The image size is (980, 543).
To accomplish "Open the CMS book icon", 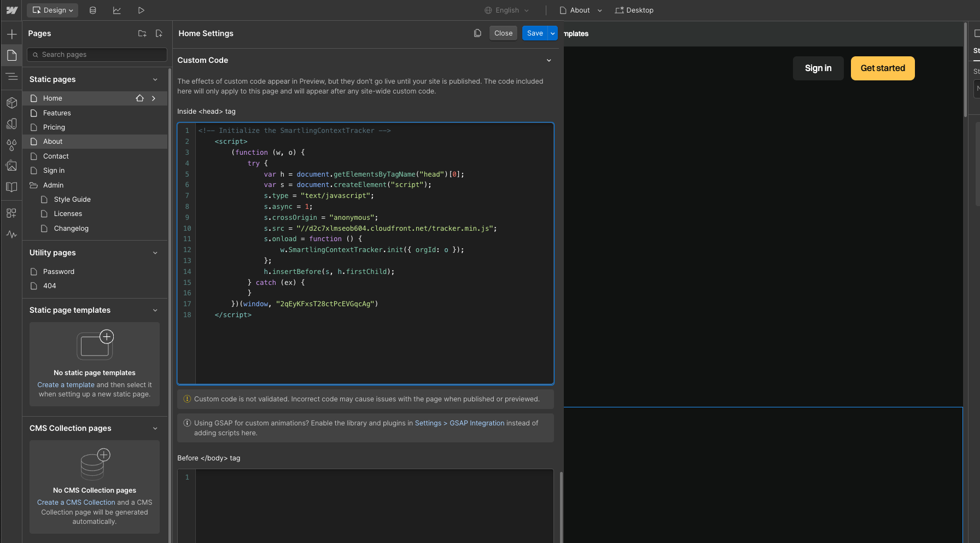I will coord(11,187).
